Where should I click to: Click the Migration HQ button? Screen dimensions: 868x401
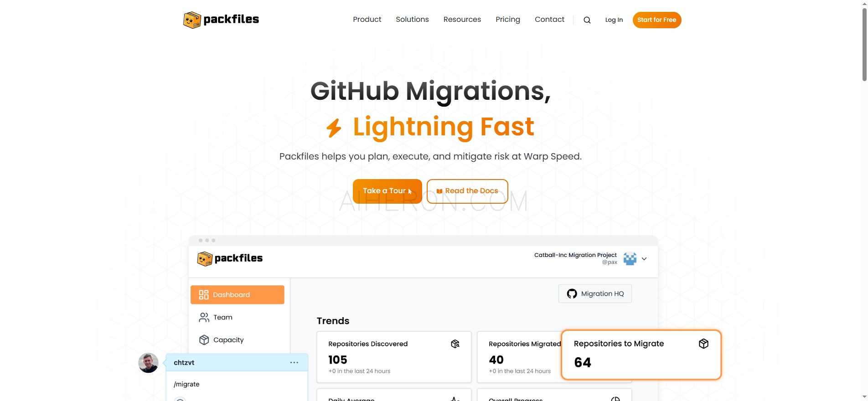click(595, 294)
